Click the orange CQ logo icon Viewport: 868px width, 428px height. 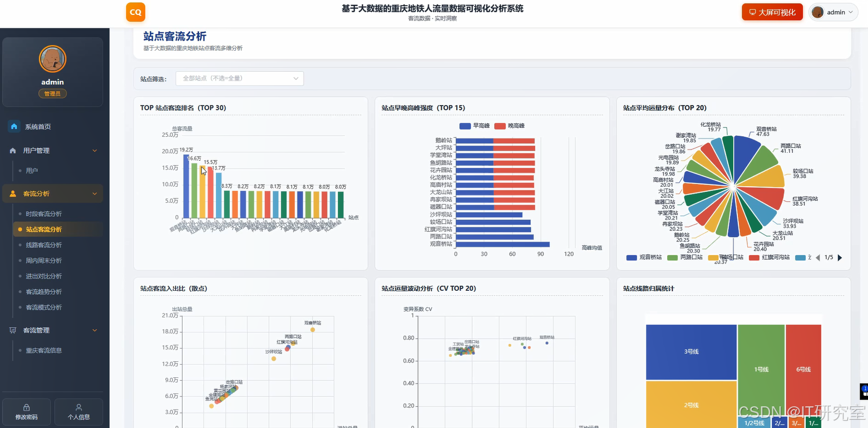tap(136, 12)
